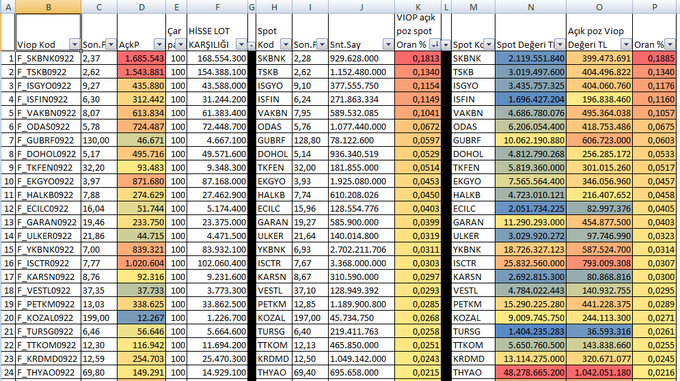This screenshot has height=381, width=680.
Task: Open the Spot Kod filter in column H
Action: point(285,45)
